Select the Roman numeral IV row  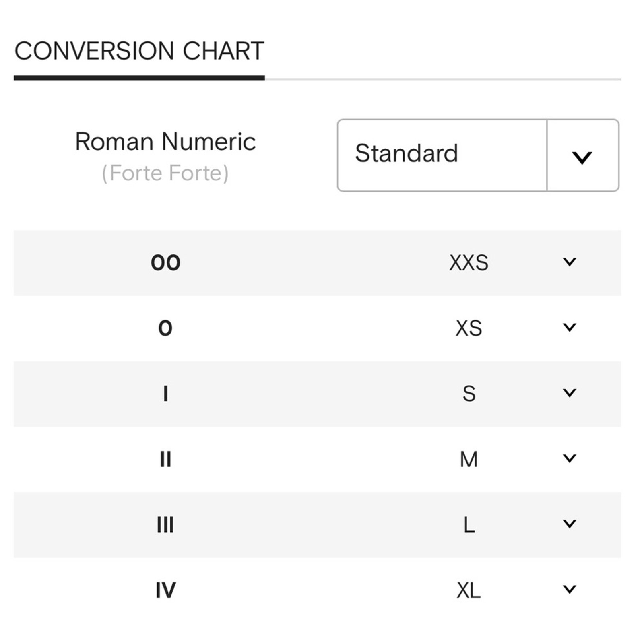pyautogui.click(x=317, y=590)
